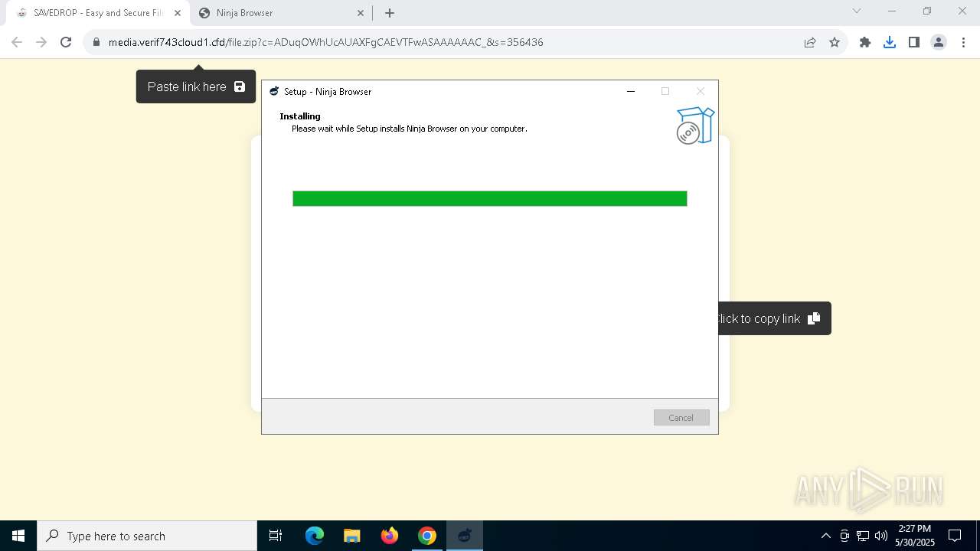Show hidden system tray icons
This screenshot has width=980, height=551.
point(825,536)
